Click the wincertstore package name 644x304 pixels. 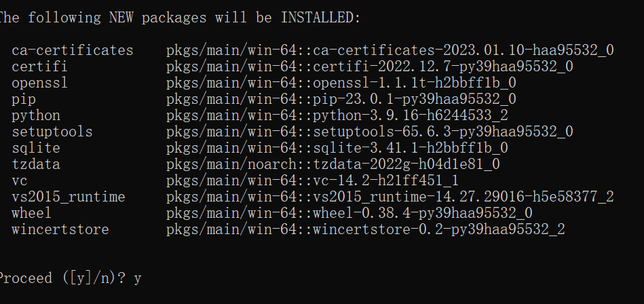pos(60,229)
